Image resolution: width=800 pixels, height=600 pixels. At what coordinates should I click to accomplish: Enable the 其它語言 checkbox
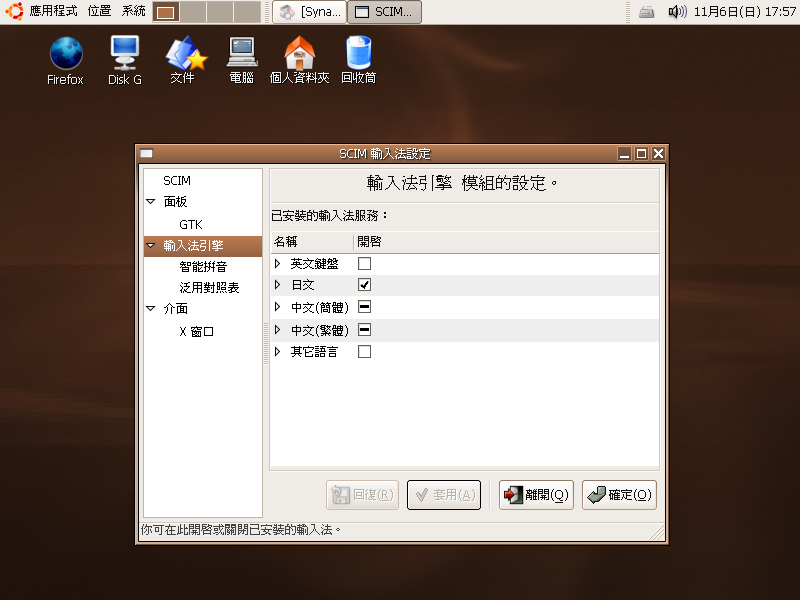pos(364,352)
